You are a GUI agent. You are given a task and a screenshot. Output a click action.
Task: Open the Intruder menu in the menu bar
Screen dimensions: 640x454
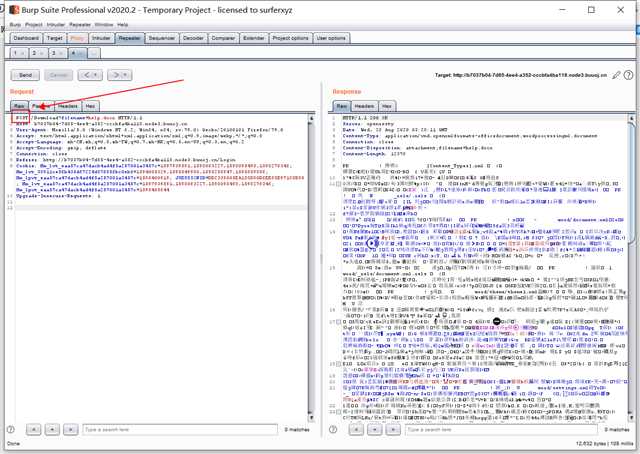pos(56,24)
